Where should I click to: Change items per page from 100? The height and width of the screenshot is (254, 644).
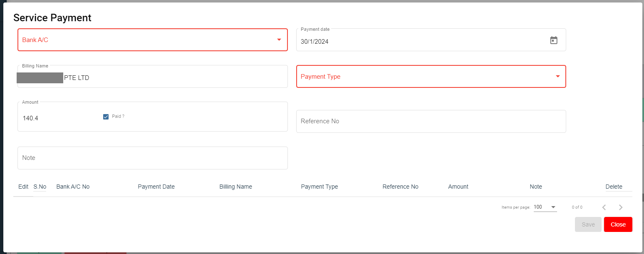[545, 207]
